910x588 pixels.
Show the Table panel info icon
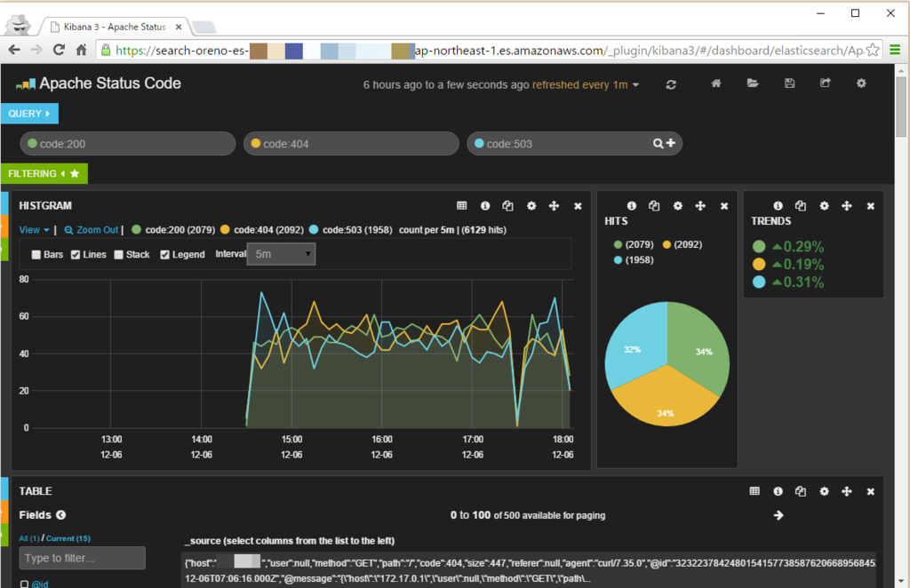click(x=778, y=491)
